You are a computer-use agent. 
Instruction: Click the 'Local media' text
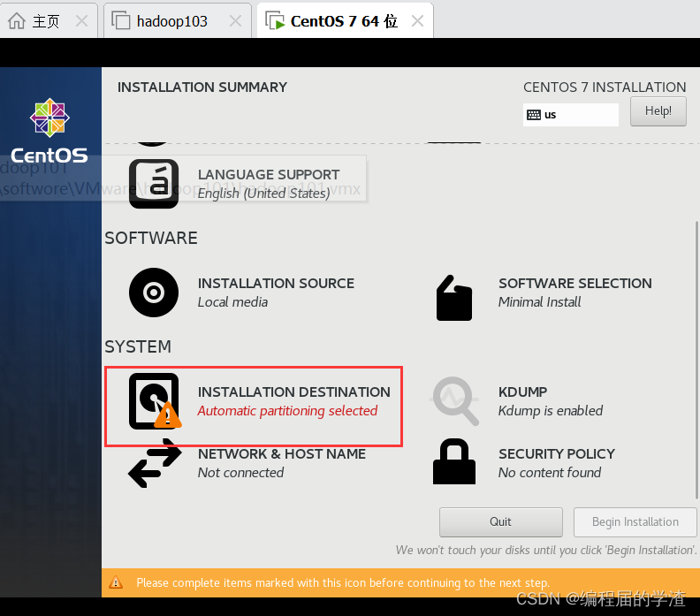pos(232,302)
